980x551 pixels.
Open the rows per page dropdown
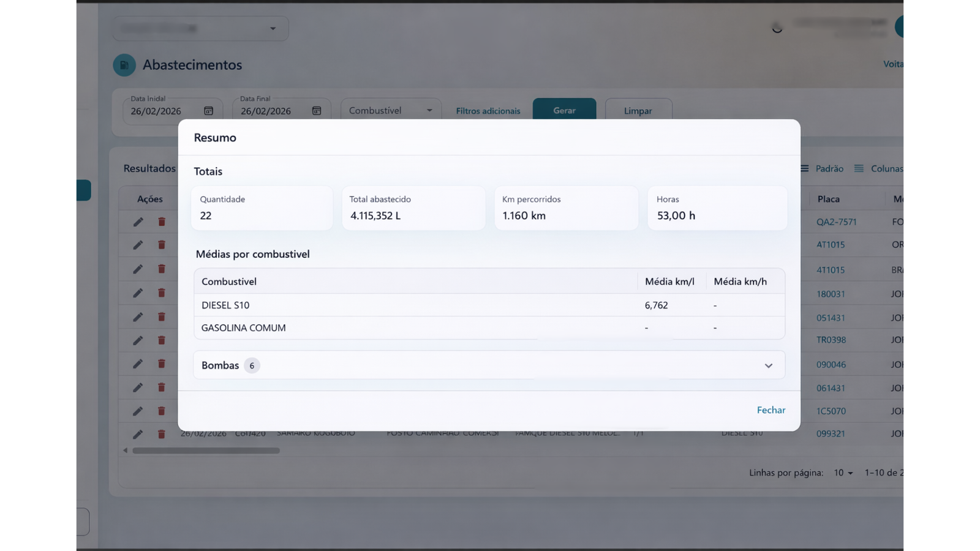click(x=843, y=473)
